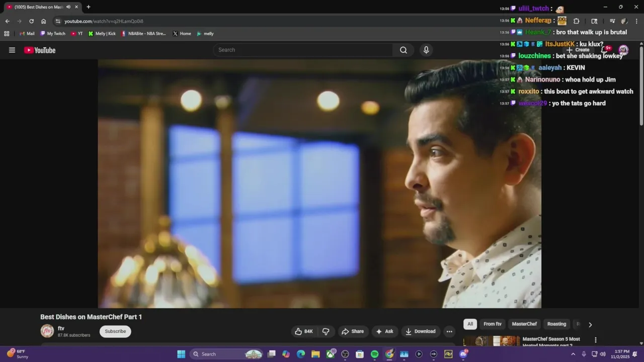Open the browser home page
The width and height of the screenshot is (644, 362).
[44, 21]
